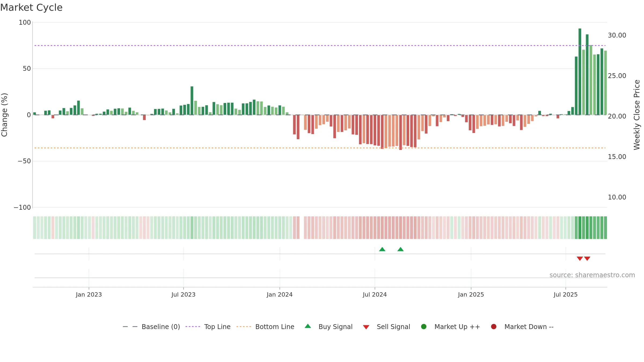Click the −100 label on left axis
The height and width of the screenshot is (362, 644).
coord(22,208)
